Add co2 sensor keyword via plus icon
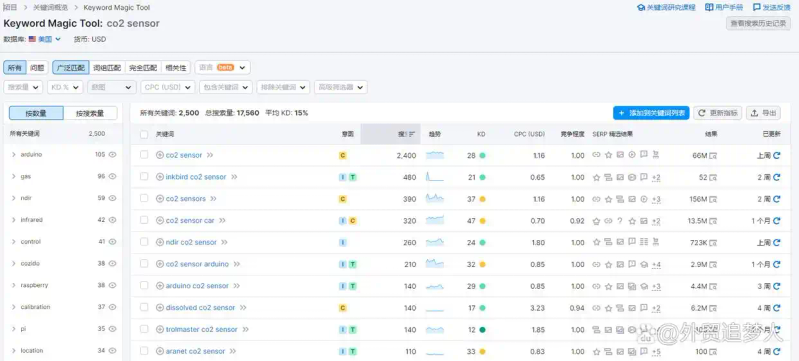799x361 pixels. (x=159, y=156)
